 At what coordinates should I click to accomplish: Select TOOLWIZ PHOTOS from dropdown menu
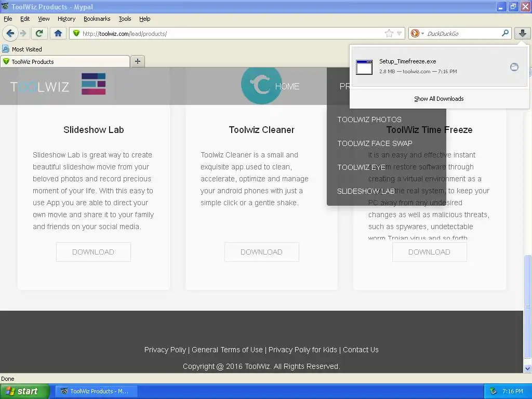pos(369,119)
